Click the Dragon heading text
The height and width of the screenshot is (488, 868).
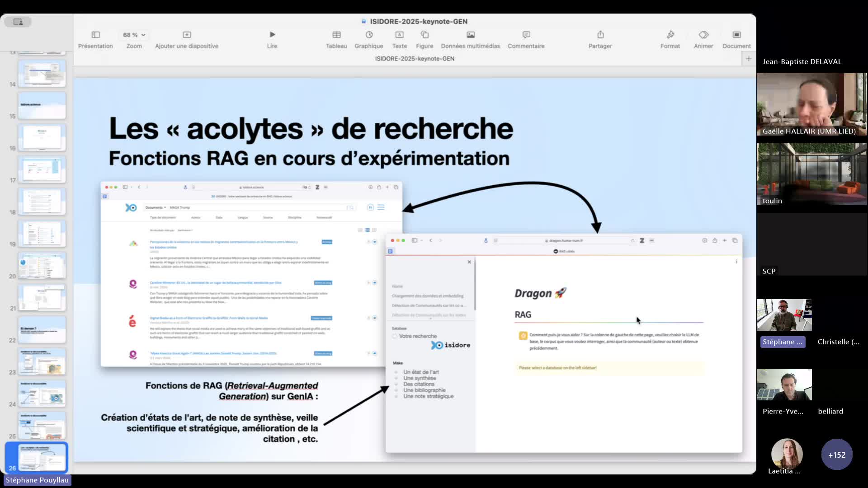tap(540, 293)
